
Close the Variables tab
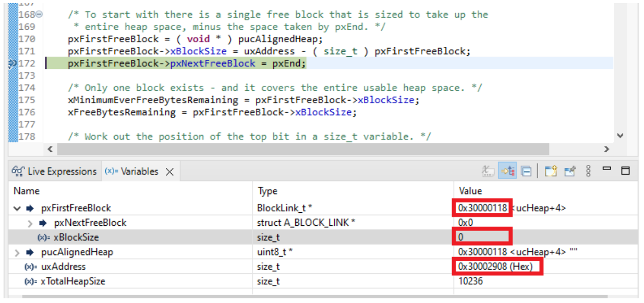[169, 172]
